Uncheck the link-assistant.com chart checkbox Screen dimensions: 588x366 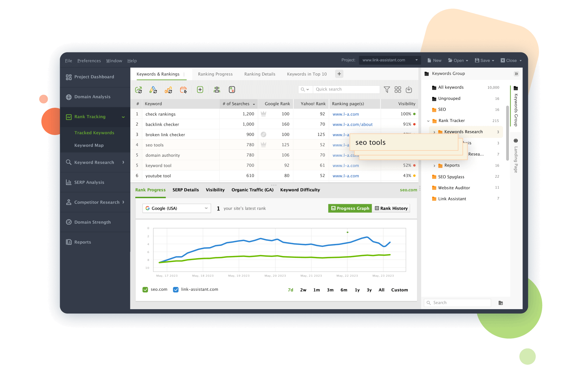click(176, 290)
